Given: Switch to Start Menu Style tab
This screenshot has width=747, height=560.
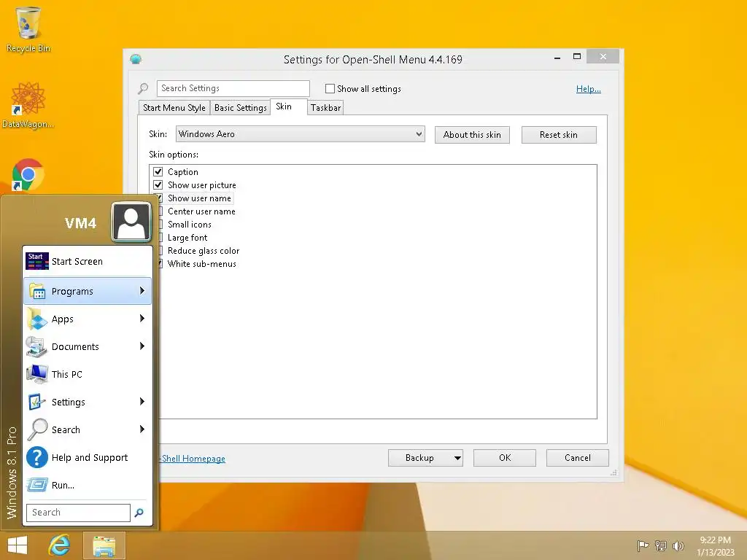Looking at the screenshot, I should tap(174, 108).
